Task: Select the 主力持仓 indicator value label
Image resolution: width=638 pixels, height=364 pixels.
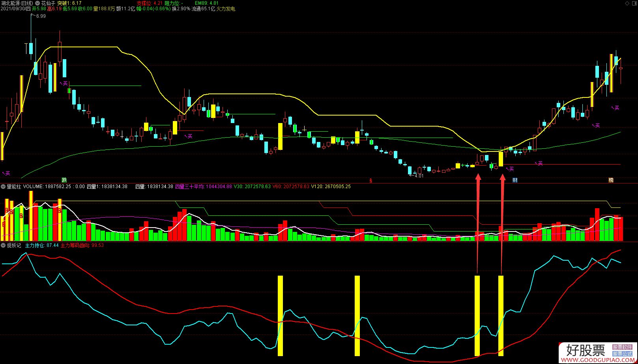Action: click(x=41, y=245)
